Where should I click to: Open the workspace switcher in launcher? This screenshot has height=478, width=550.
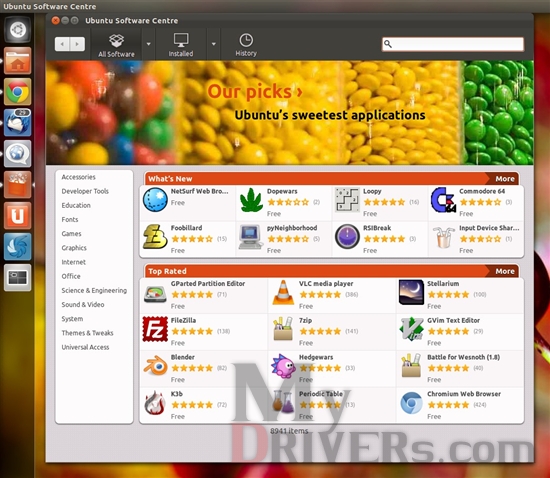pos(18,278)
